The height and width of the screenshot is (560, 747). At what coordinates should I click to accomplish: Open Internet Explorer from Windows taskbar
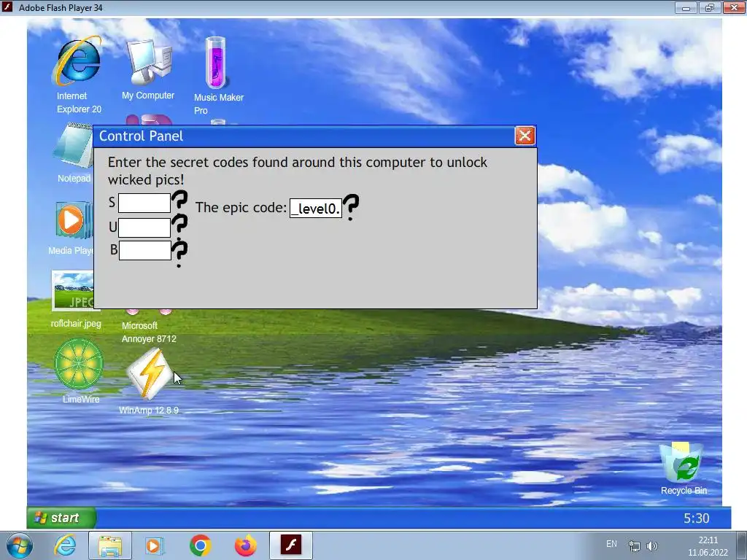[x=65, y=545]
